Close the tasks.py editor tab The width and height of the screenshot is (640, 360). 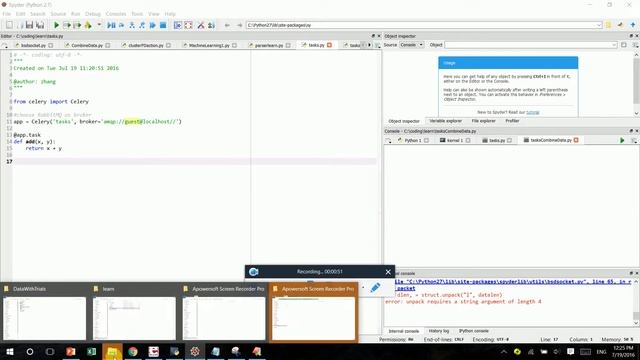coord(329,45)
